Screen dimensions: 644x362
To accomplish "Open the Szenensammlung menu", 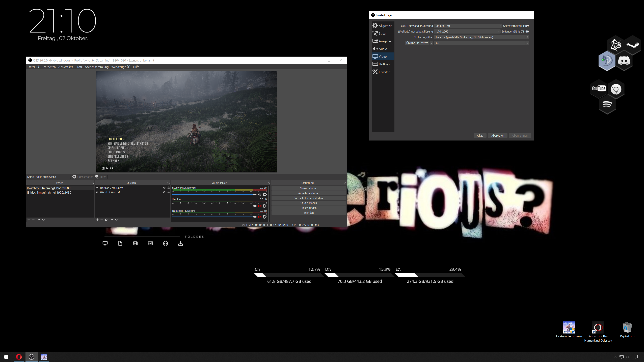I will pos(97,67).
